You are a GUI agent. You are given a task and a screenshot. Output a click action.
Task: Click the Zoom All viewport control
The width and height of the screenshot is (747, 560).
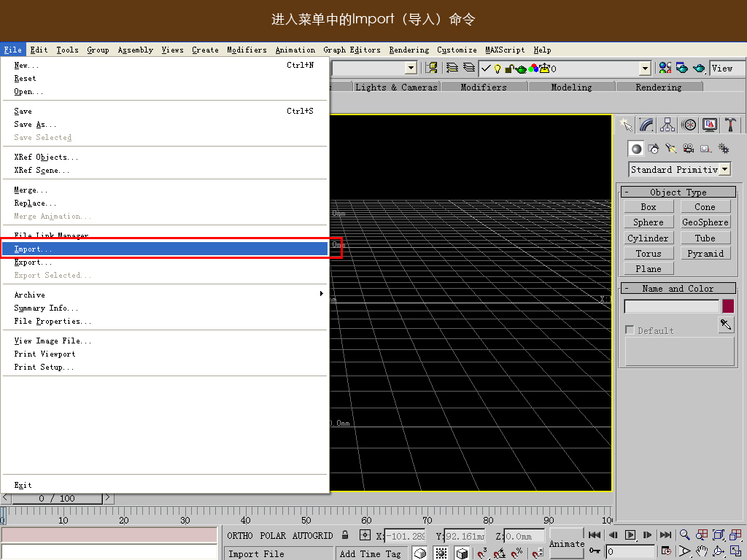702,534
